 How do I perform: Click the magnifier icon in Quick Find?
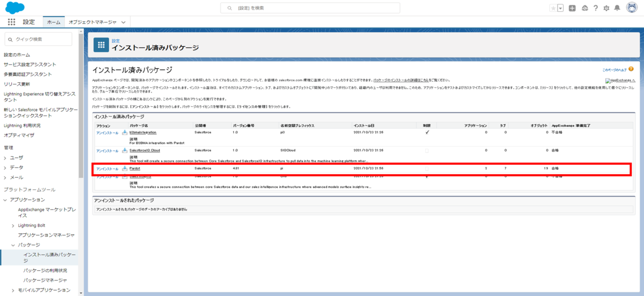pyautogui.click(x=11, y=39)
